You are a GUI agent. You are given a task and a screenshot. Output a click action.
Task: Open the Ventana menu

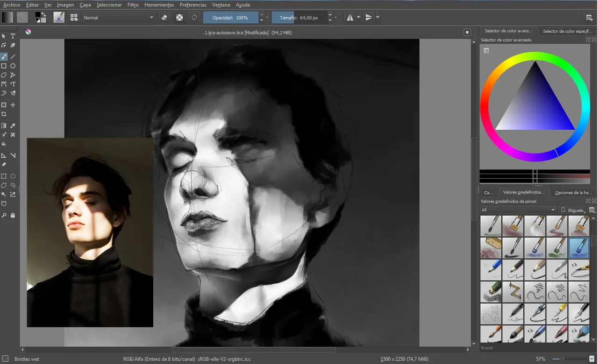(221, 5)
